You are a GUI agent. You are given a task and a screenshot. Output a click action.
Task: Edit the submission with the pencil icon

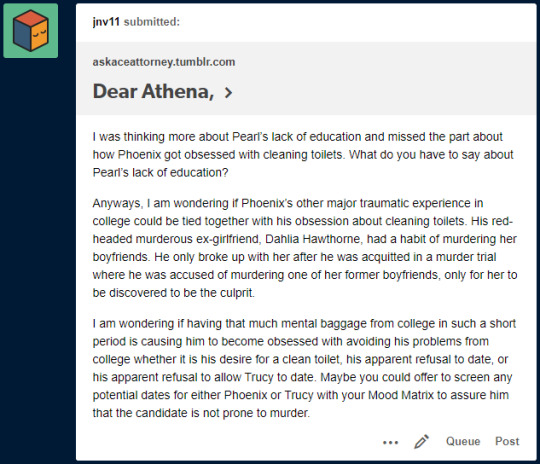(421, 442)
